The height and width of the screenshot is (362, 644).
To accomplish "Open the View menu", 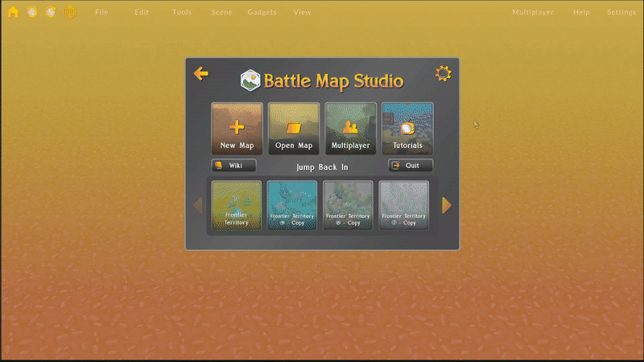I will pos(302,12).
